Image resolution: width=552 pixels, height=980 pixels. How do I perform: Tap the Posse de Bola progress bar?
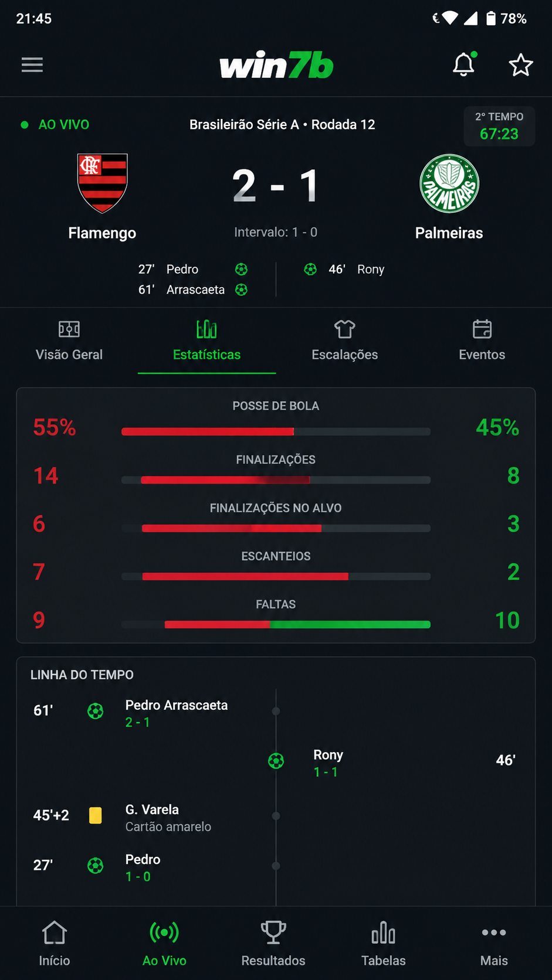[x=276, y=432]
